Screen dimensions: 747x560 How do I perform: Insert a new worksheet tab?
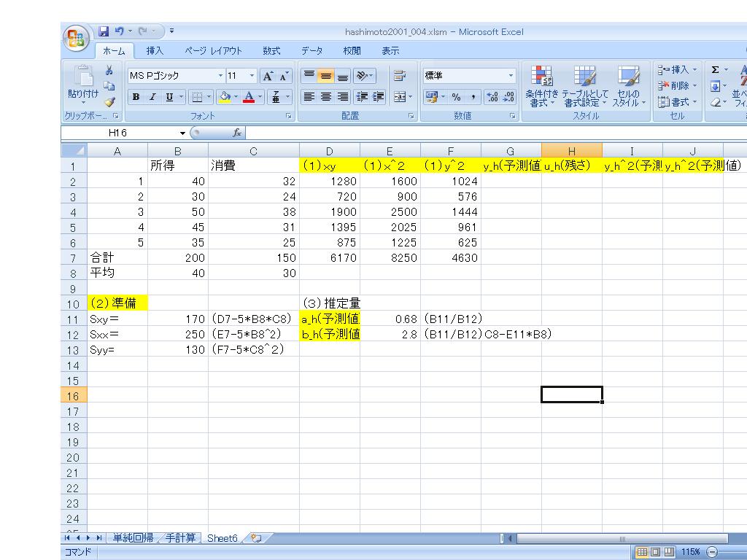(256, 538)
